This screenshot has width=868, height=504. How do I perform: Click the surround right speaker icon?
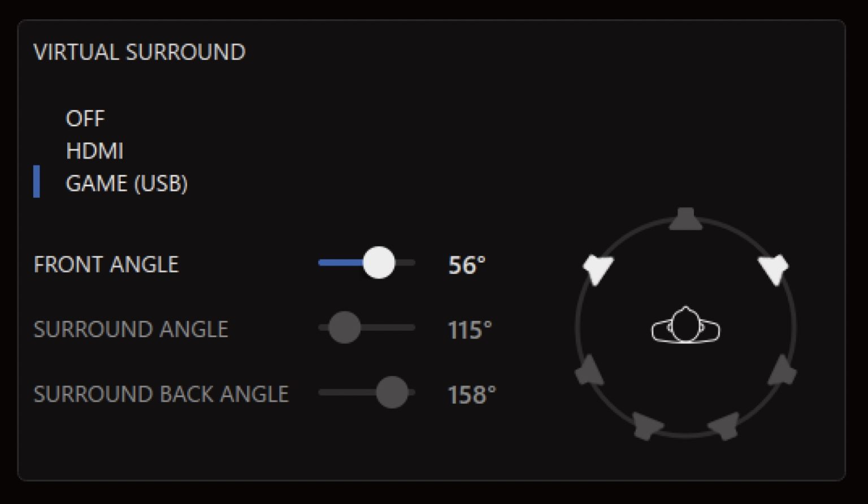[783, 371]
